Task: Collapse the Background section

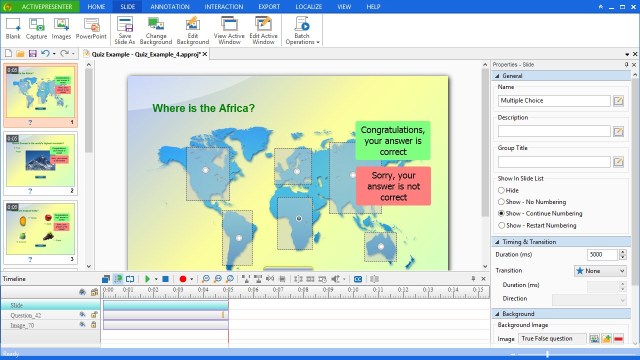Action: 497,314
